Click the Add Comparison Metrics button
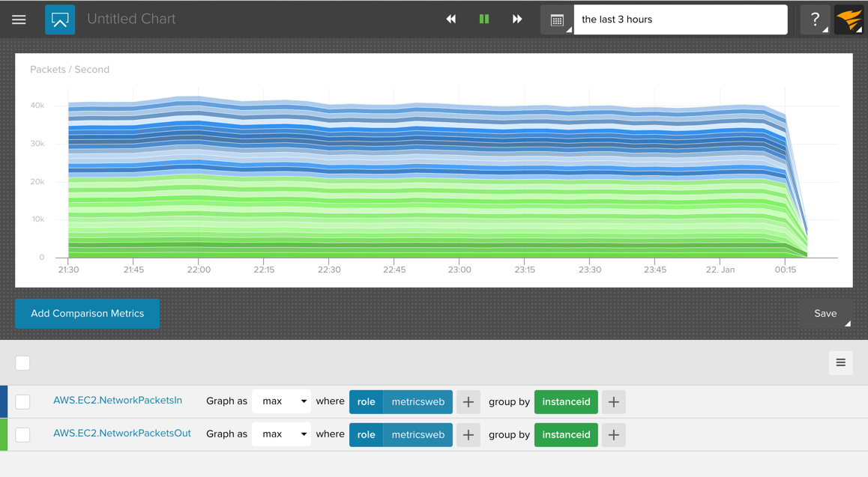Image resolution: width=868 pixels, height=477 pixels. (87, 314)
